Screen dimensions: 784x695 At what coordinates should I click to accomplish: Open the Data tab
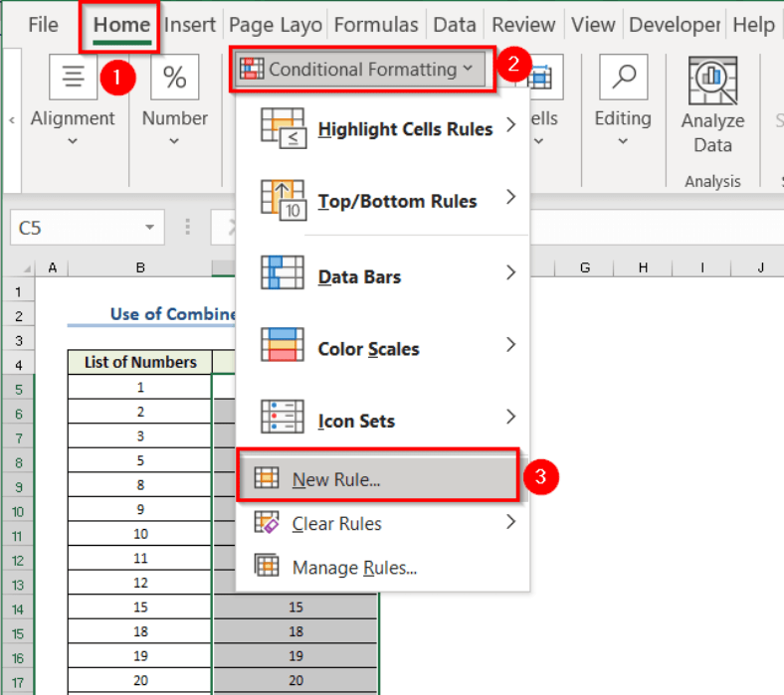pyautogui.click(x=455, y=25)
